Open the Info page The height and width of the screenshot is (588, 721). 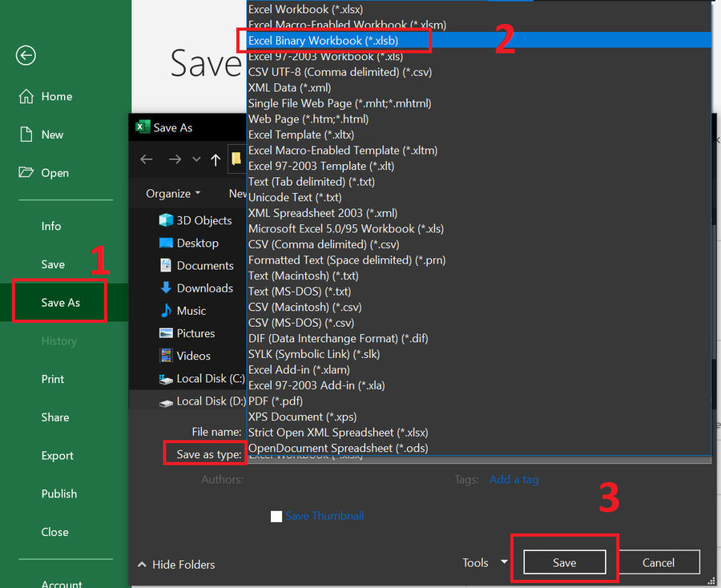51,226
